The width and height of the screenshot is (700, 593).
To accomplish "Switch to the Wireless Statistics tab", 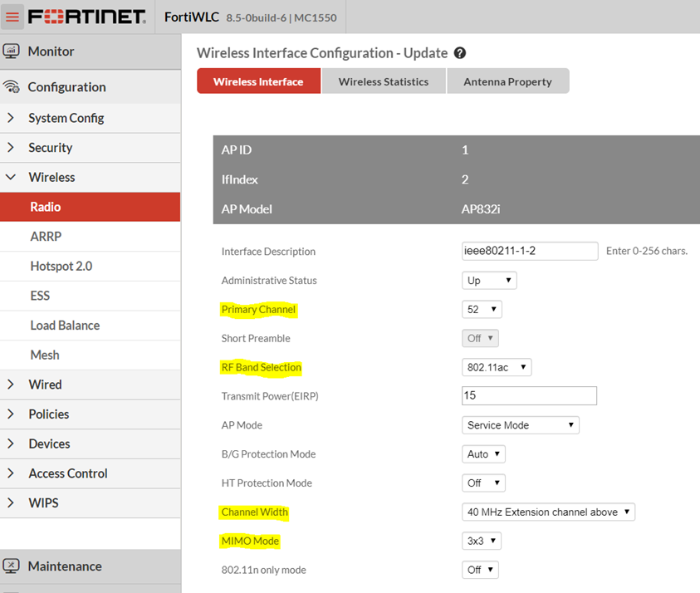I will point(384,81).
